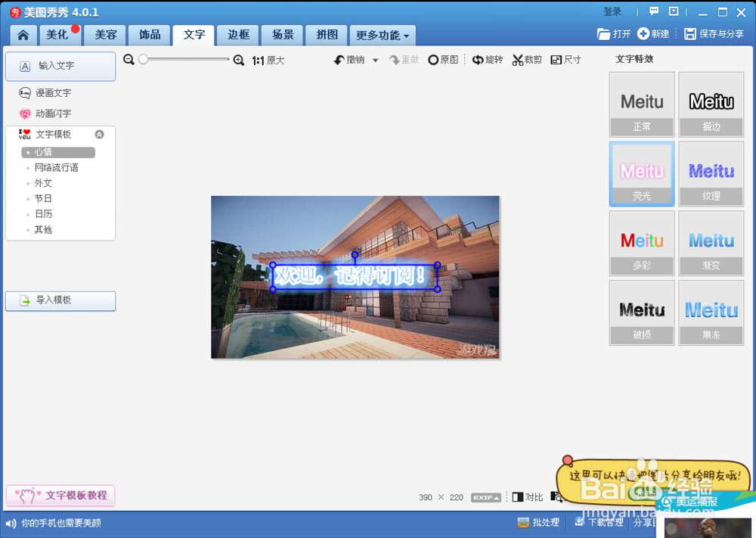Click the zoom out magnifier icon

(129, 60)
